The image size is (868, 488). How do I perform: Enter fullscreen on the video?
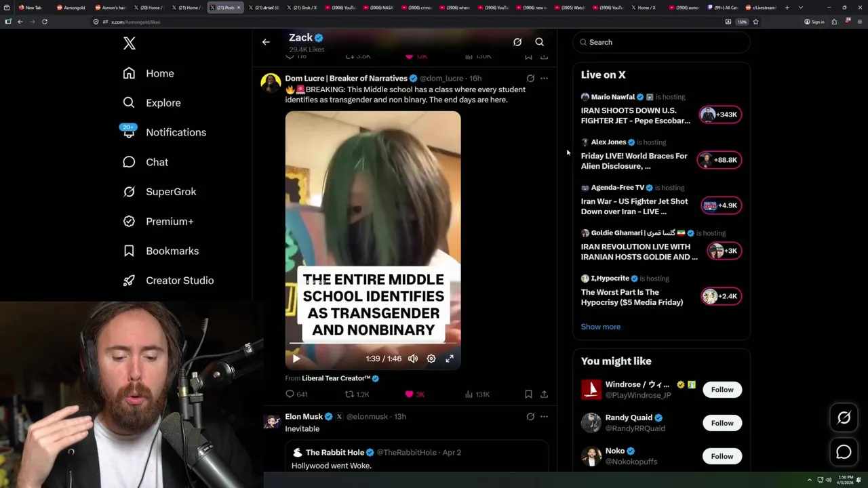click(450, 359)
